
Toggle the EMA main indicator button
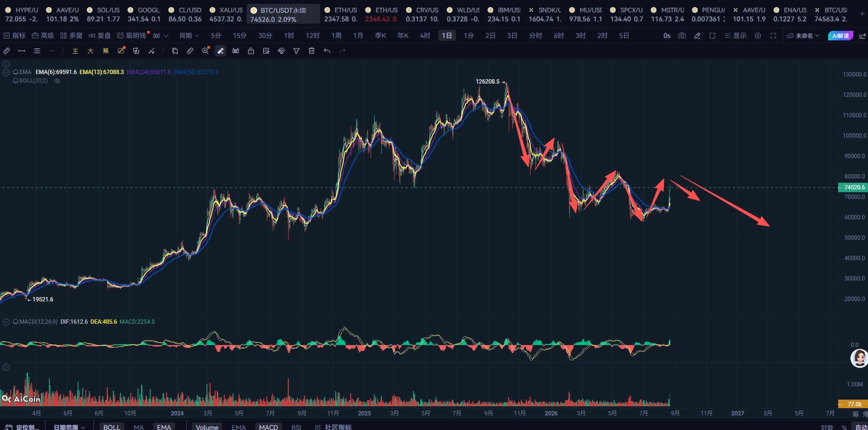click(164, 427)
